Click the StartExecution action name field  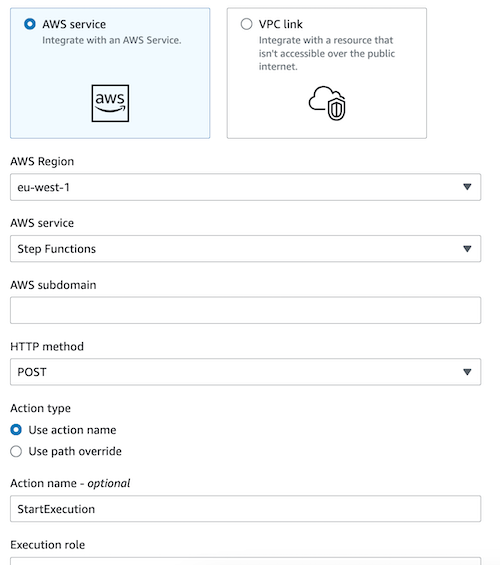tap(245, 509)
